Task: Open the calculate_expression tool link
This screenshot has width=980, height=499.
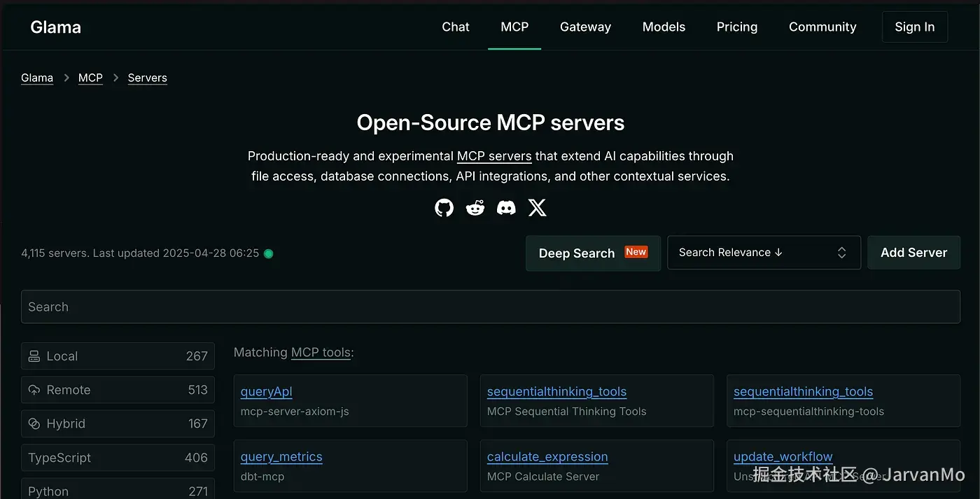Action: click(547, 457)
